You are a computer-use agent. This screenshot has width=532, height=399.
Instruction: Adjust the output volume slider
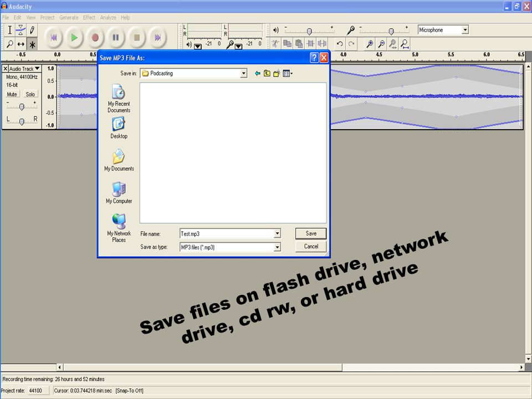(309, 31)
